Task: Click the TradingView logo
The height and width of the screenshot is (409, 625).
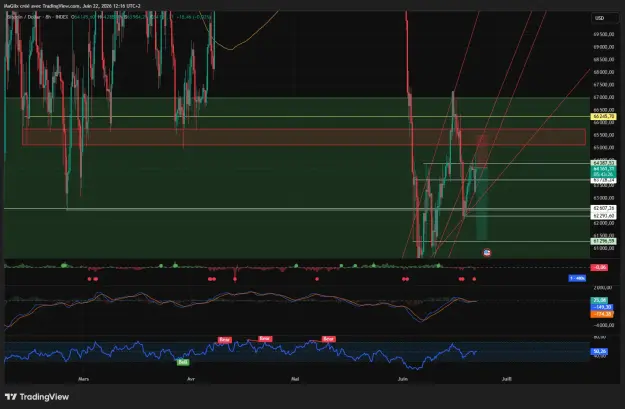Action: tap(37, 397)
